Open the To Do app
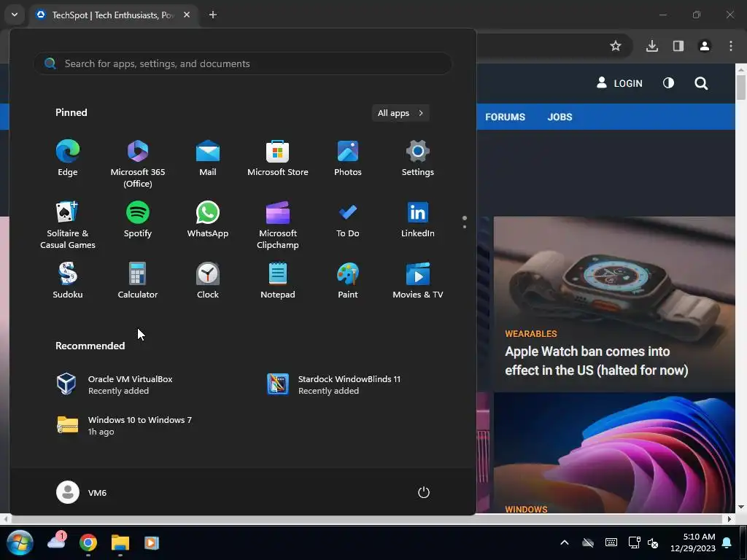 (x=348, y=219)
